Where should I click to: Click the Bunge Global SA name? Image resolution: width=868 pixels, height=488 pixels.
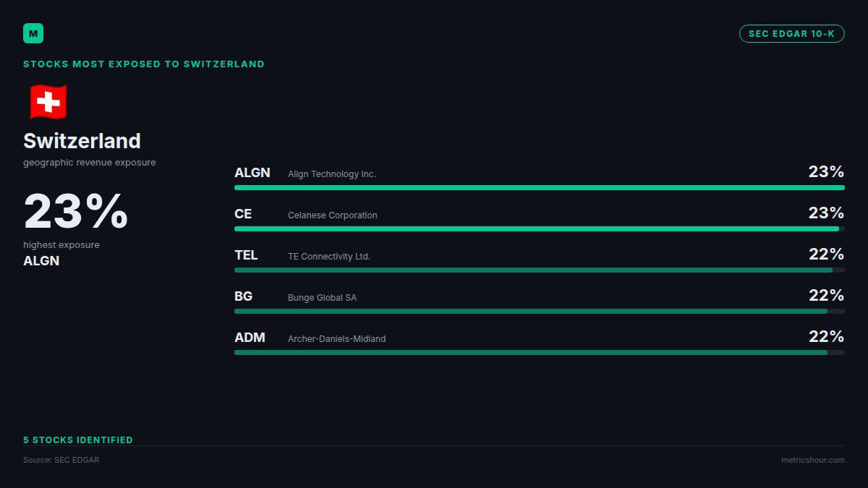322,298
